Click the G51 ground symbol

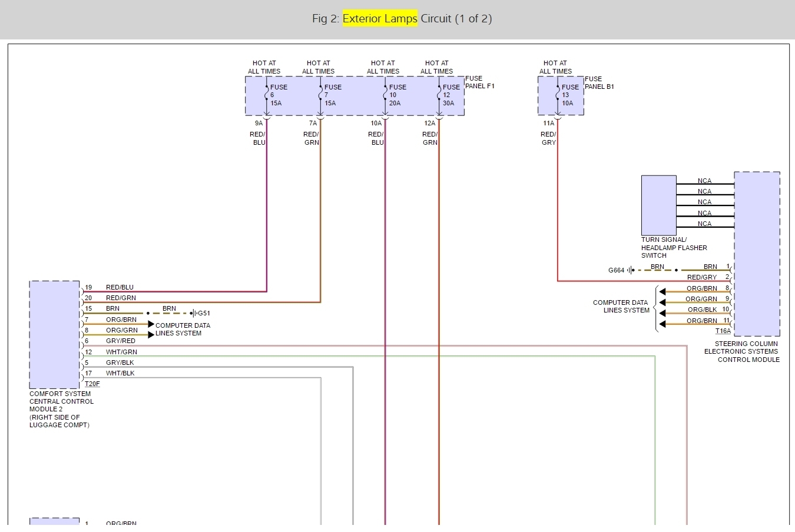tap(194, 312)
